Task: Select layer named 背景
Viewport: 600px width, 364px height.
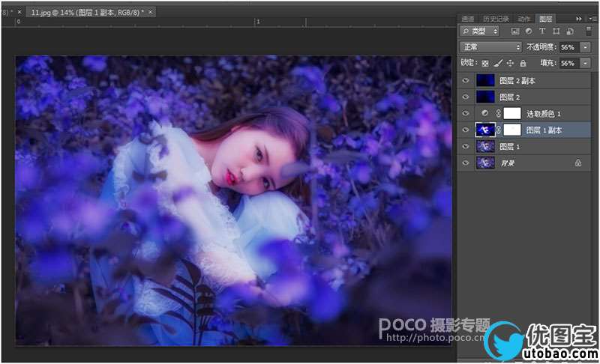Action: [508, 163]
